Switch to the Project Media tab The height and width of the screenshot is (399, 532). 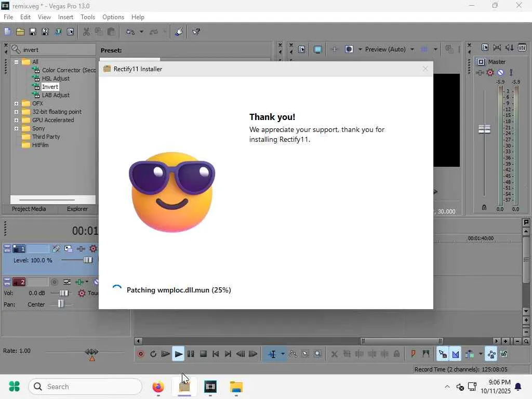coord(29,209)
